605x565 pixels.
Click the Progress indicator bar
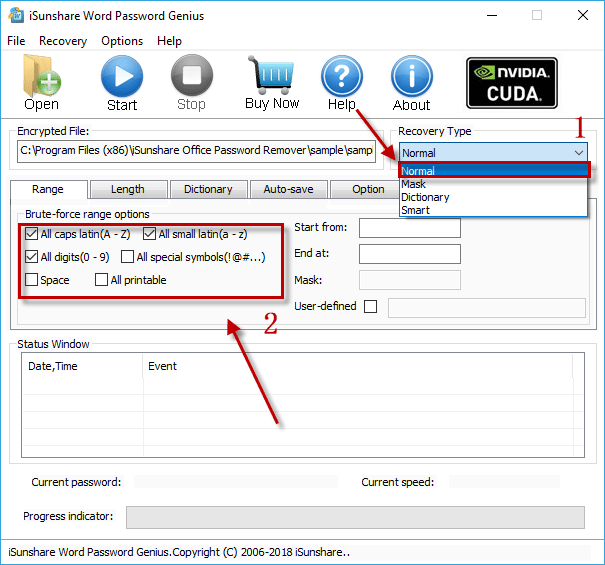click(x=355, y=517)
